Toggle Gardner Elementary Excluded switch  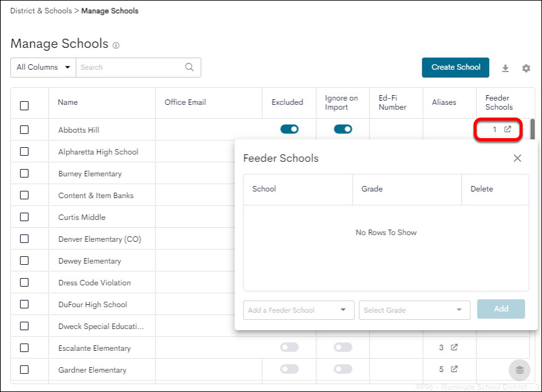click(289, 369)
